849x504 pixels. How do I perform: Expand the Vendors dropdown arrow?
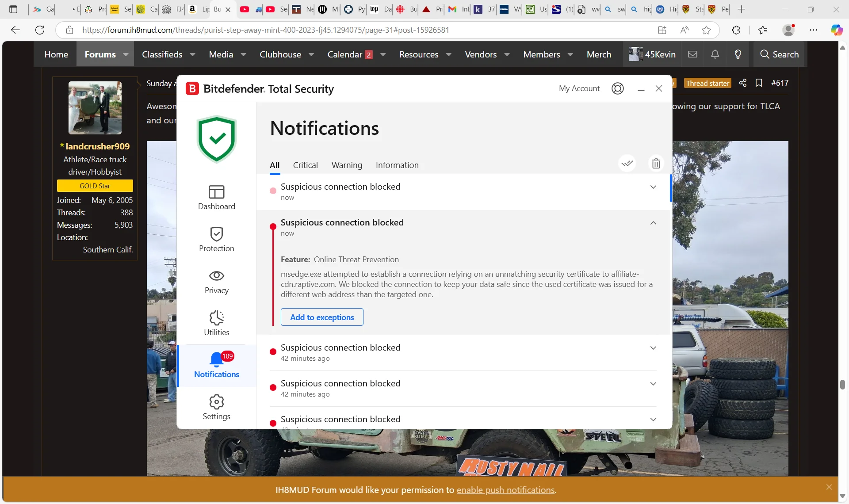[507, 54]
